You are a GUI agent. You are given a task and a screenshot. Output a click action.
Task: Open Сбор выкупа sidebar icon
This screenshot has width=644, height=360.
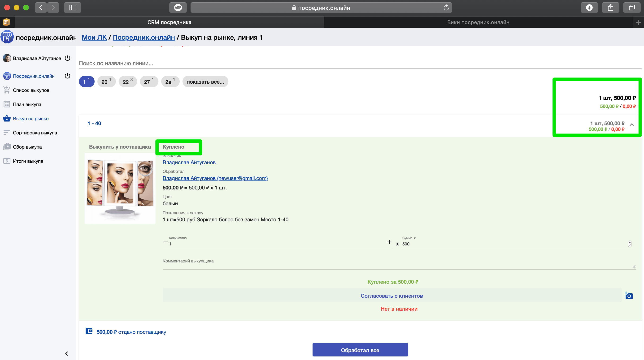point(7,147)
